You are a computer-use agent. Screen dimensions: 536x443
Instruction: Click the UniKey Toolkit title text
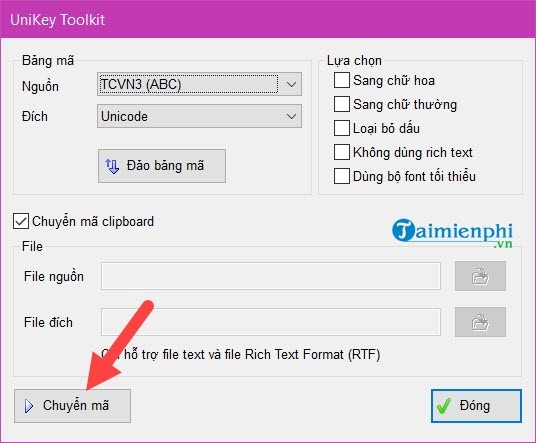(57, 20)
